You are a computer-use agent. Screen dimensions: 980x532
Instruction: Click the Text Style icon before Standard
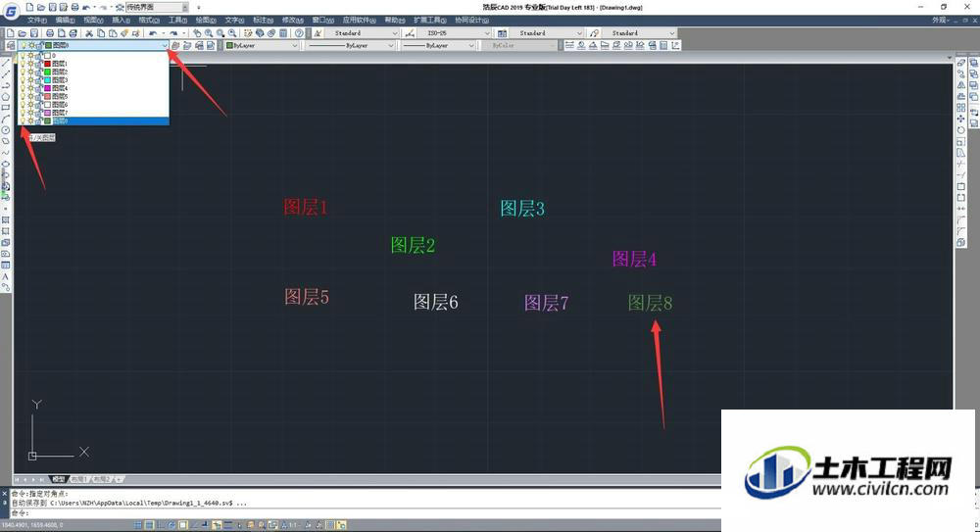click(318, 33)
